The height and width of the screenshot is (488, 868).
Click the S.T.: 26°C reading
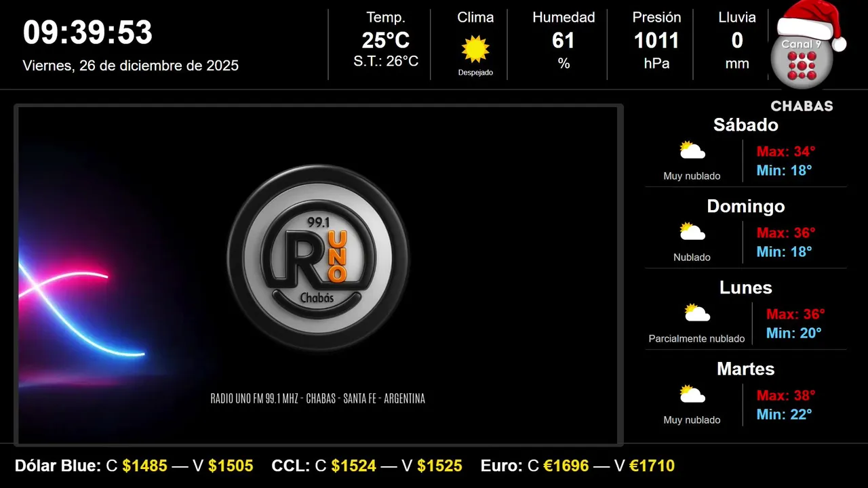coord(386,61)
